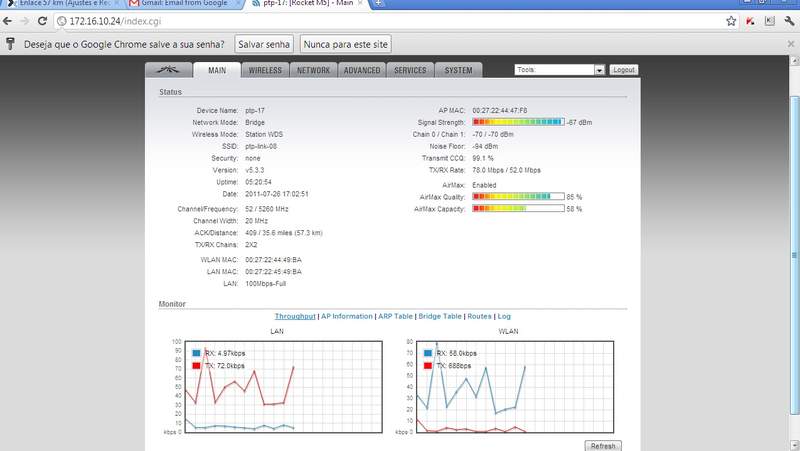This screenshot has height=451, width=800.
Task: Click the WLAN throughput graph
Action: pos(515,387)
